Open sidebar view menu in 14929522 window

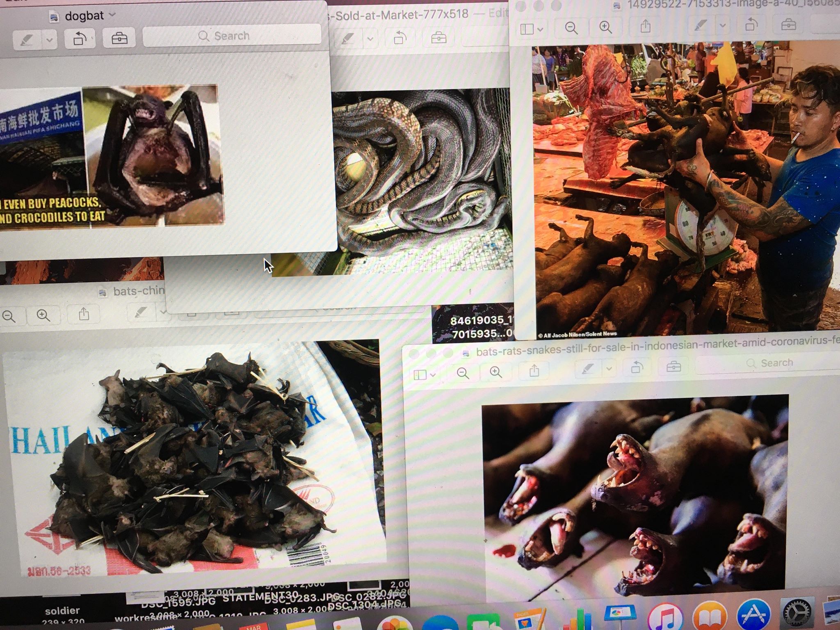tap(532, 29)
